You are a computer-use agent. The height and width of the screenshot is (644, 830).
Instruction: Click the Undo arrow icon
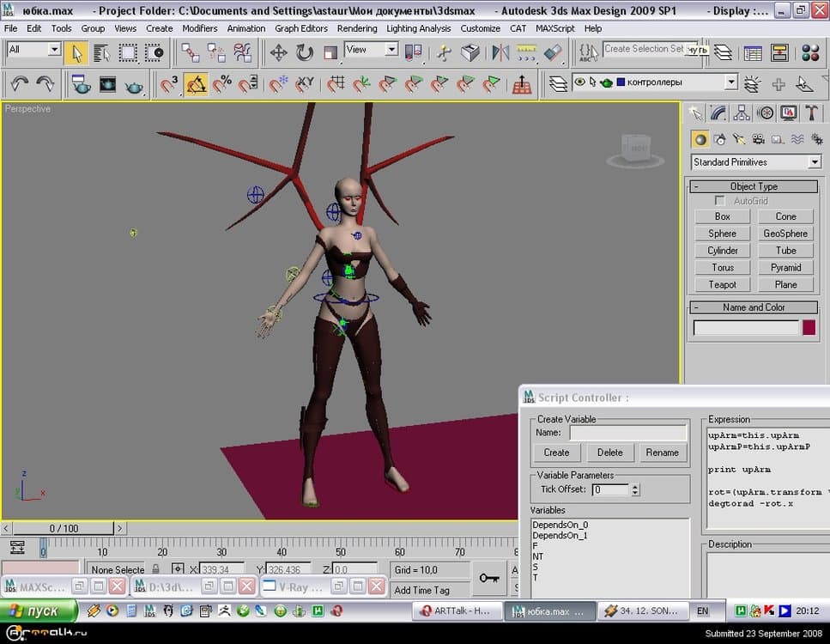[20, 83]
